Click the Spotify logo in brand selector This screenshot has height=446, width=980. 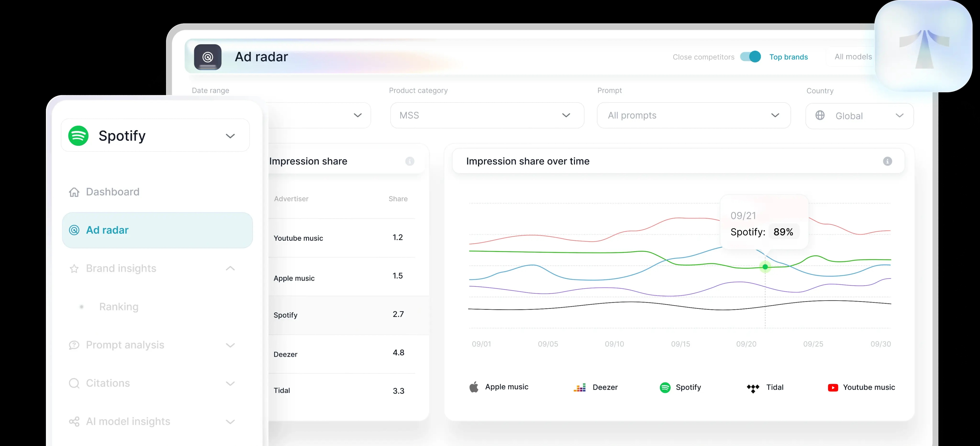[78, 136]
